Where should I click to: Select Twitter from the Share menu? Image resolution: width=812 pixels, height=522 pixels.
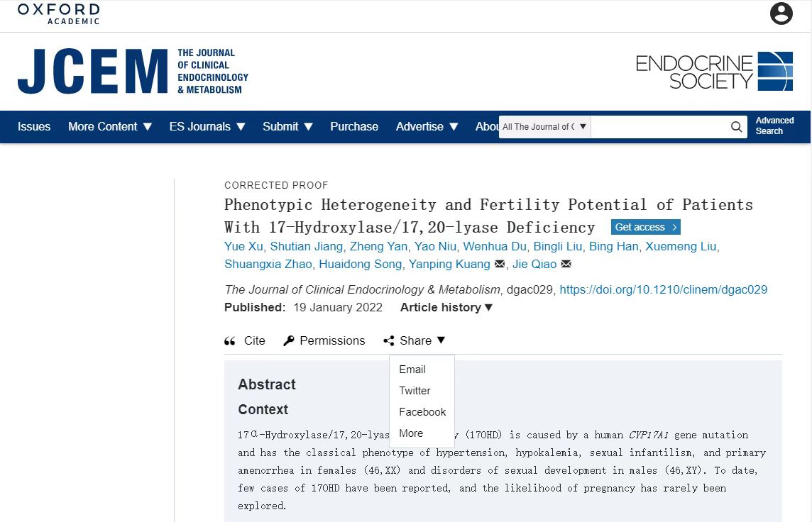click(x=415, y=391)
